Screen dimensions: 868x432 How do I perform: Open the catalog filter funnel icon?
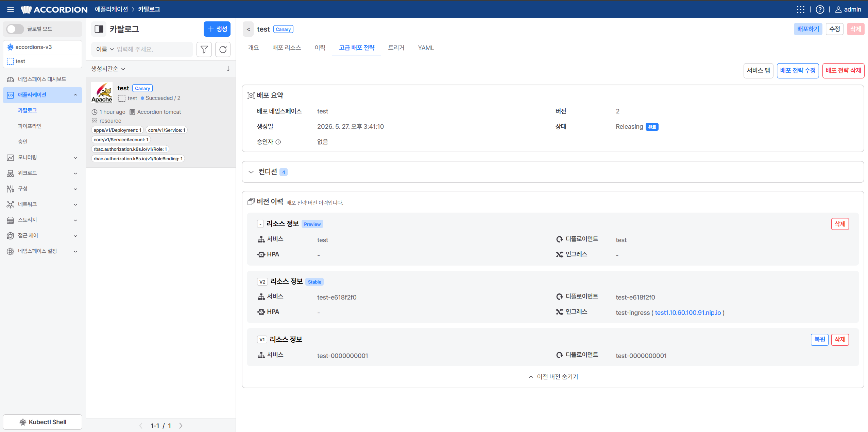click(x=204, y=50)
